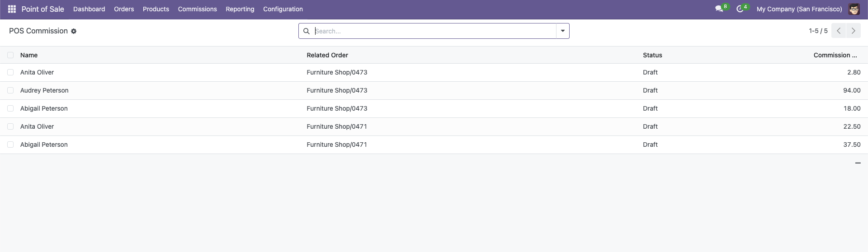
Task: Click the 1-5 / 5 pager counter
Action: click(x=818, y=31)
